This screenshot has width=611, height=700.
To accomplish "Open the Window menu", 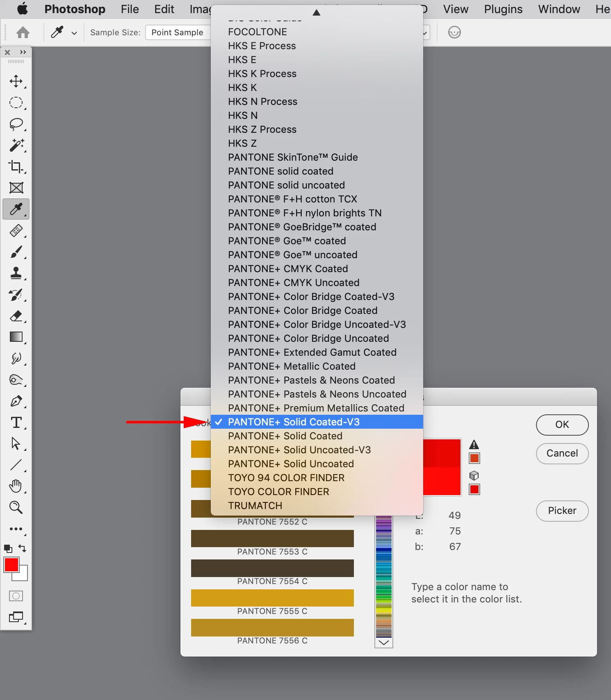I will tap(559, 9).
